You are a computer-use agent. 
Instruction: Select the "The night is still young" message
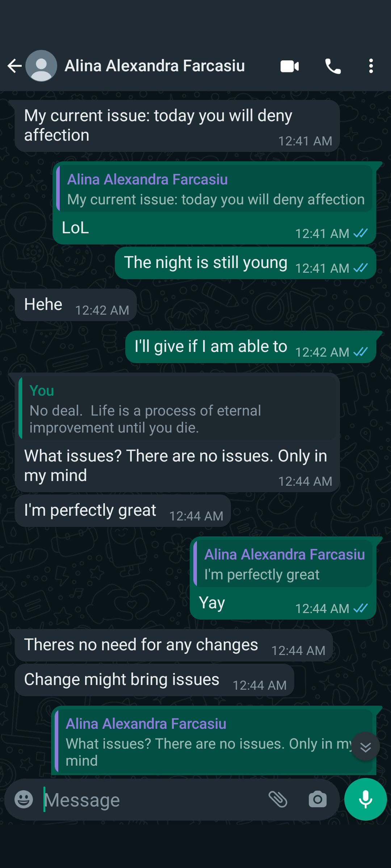(206, 263)
